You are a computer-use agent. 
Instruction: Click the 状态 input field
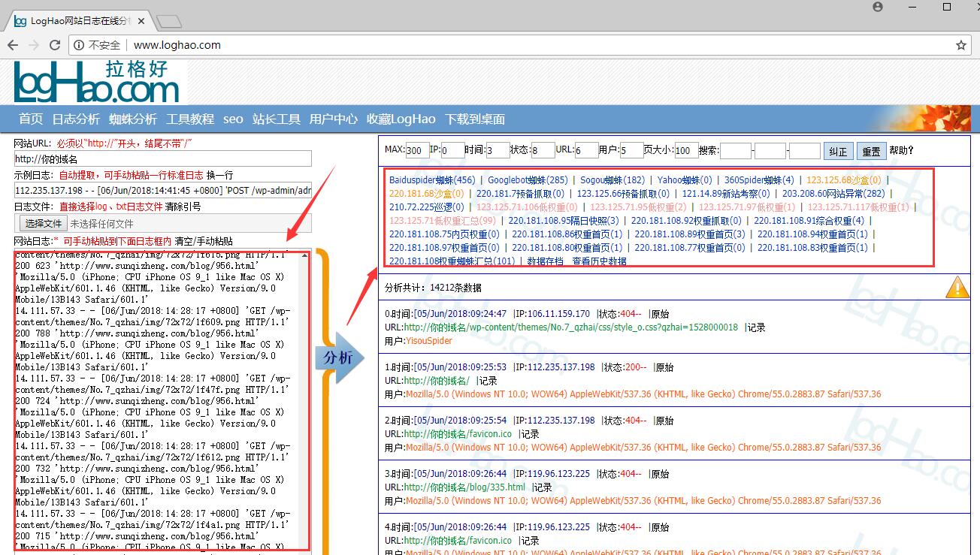click(x=543, y=150)
